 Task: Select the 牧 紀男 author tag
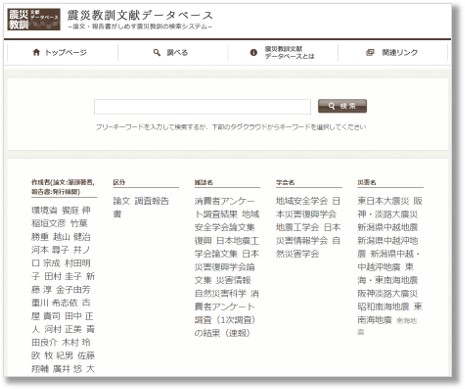[59, 356]
